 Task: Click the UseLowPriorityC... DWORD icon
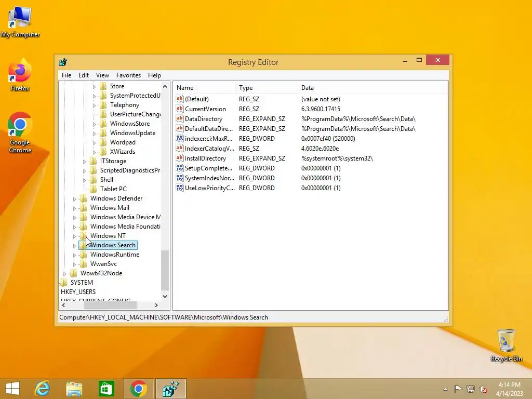pos(179,187)
